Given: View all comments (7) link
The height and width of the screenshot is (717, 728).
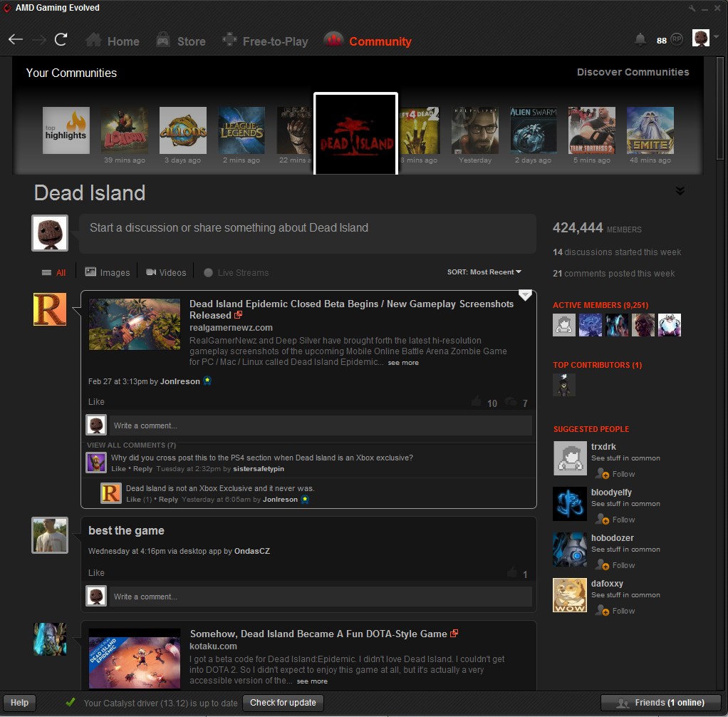Looking at the screenshot, I should [131, 445].
